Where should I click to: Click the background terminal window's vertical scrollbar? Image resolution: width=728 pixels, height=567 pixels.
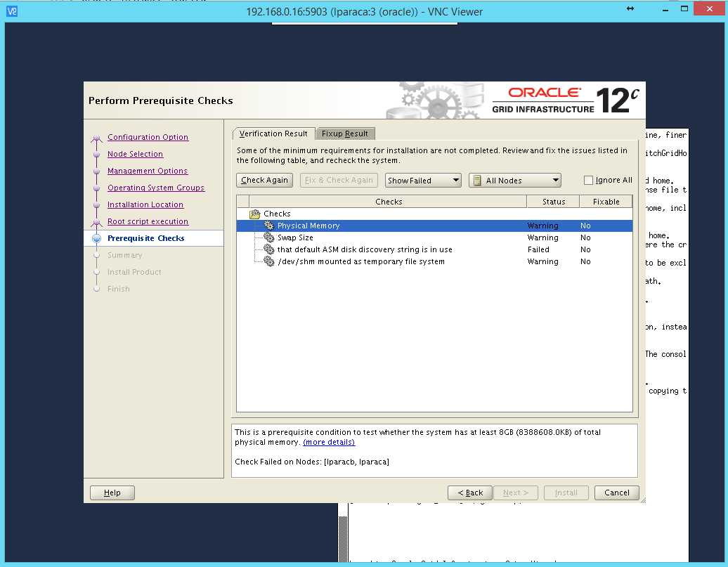pyautogui.click(x=343, y=534)
